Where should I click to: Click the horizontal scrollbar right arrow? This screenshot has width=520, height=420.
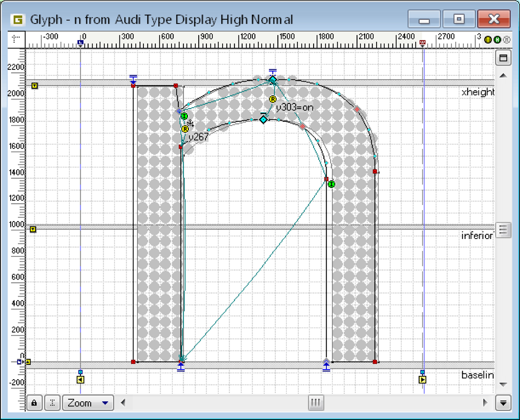[485, 403]
